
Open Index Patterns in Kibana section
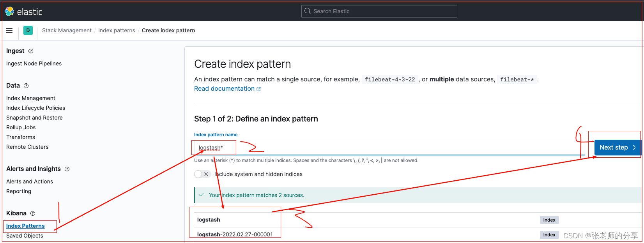point(25,226)
